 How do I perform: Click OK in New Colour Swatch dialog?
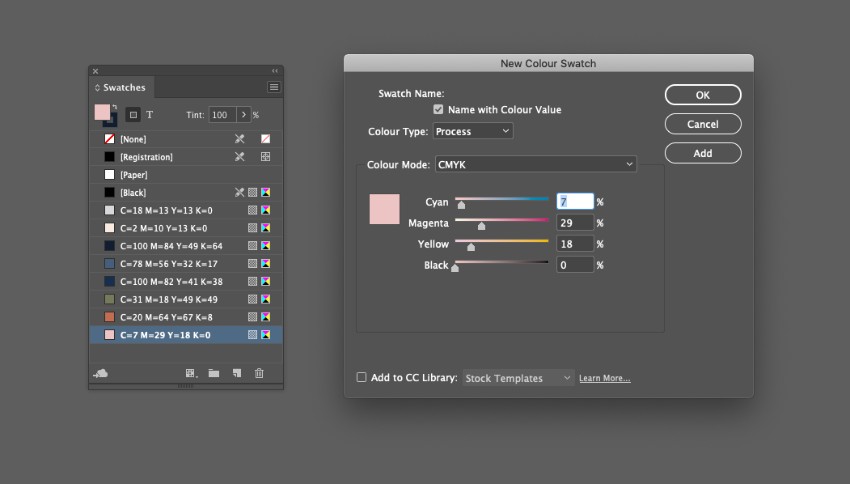point(703,95)
